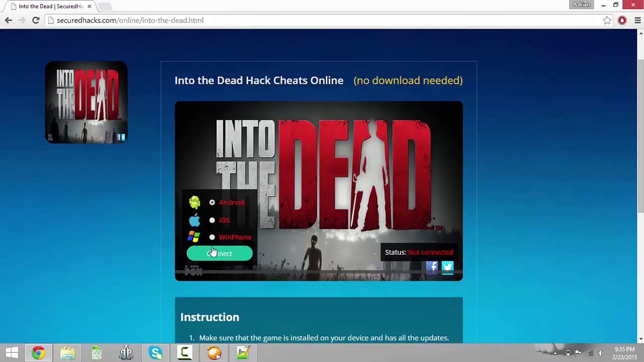Close the Into the Dead tab
This screenshot has width=644, height=362.
point(89,6)
